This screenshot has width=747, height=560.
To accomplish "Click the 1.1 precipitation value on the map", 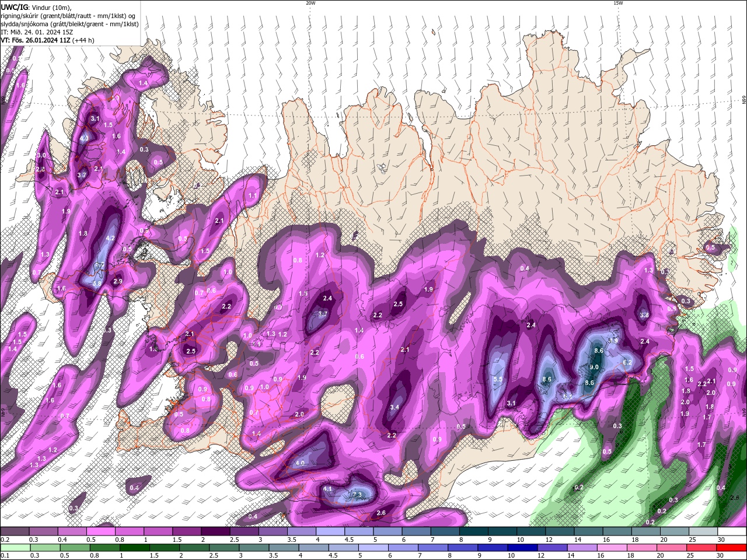I will point(253,195).
